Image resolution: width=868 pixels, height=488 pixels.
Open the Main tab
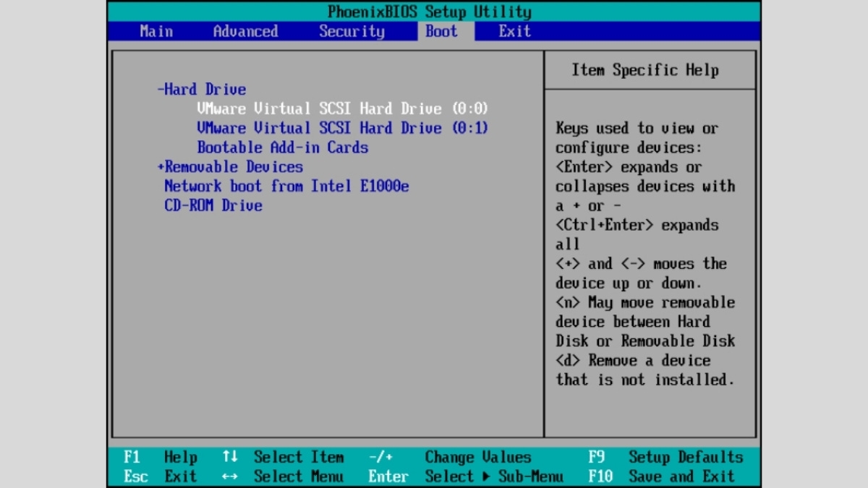(x=156, y=31)
